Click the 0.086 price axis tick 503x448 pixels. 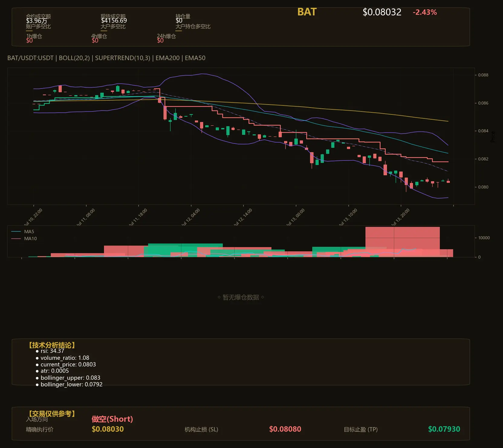(x=483, y=103)
